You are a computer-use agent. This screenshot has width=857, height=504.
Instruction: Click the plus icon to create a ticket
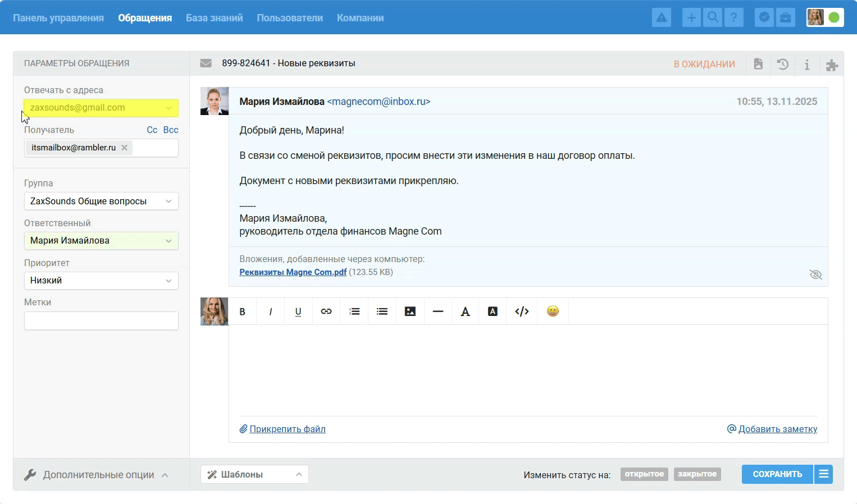691,18
